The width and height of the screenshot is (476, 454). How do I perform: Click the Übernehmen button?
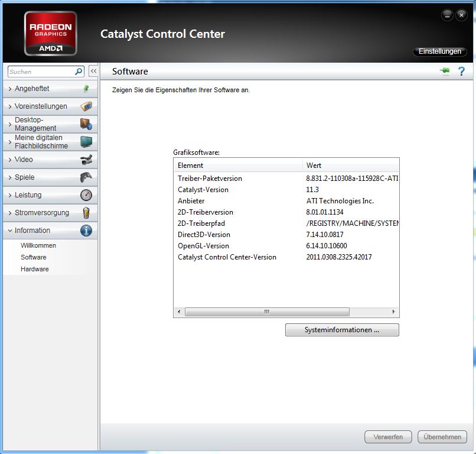442,437
